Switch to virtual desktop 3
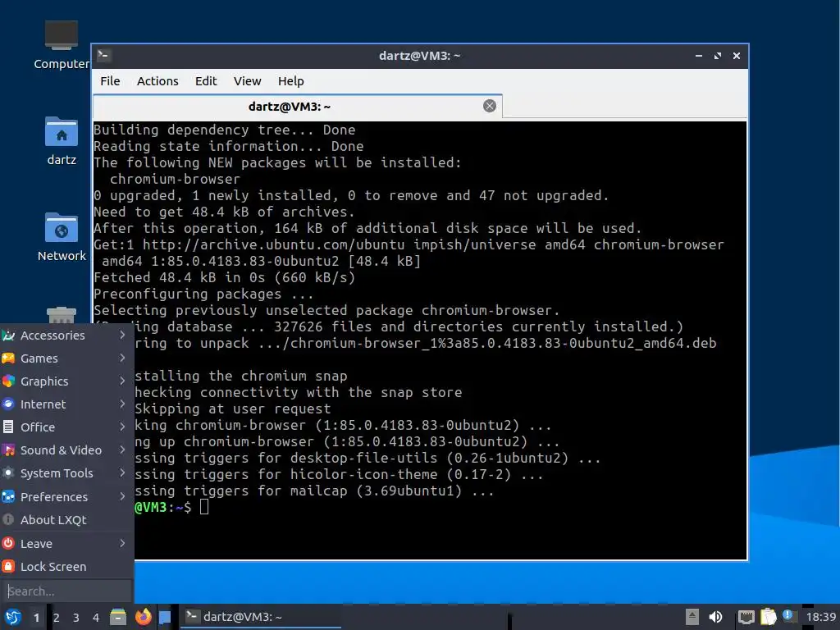 coord(76,618)
